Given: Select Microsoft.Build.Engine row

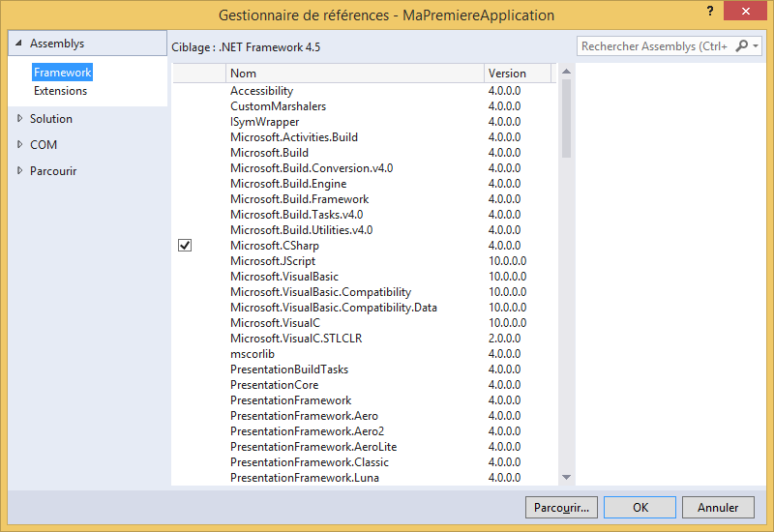Looking at the screenshot, I should (365, 184).
